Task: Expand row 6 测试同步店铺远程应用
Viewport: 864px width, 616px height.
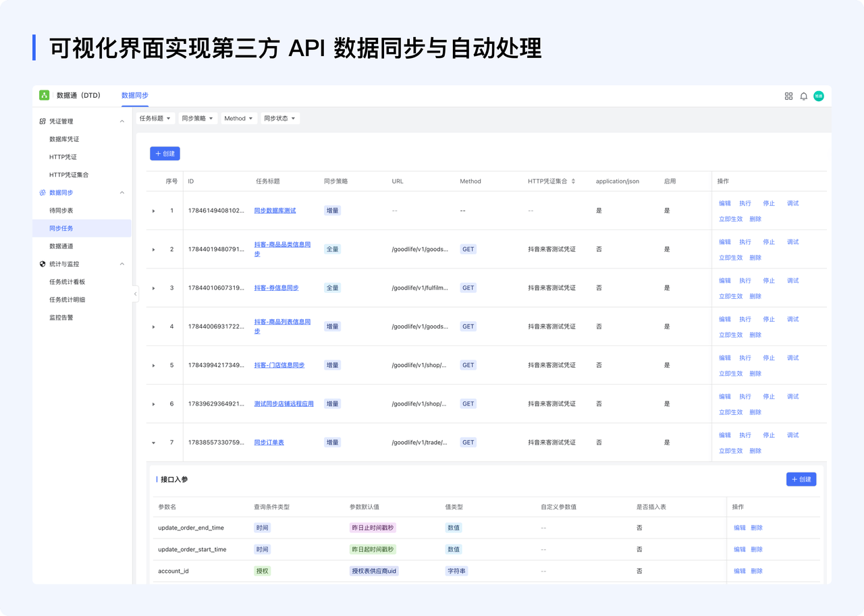Action: pos(154,404)
